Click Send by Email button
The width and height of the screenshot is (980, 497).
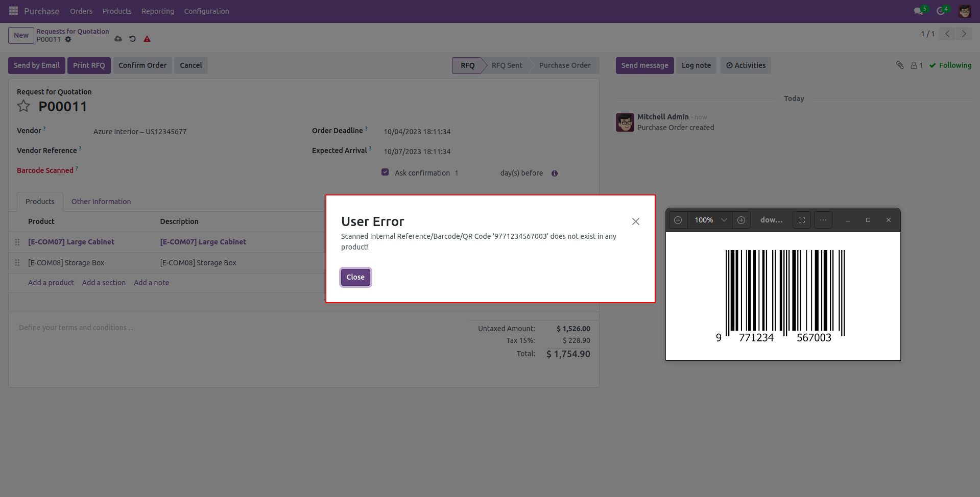tap(37, 65)
